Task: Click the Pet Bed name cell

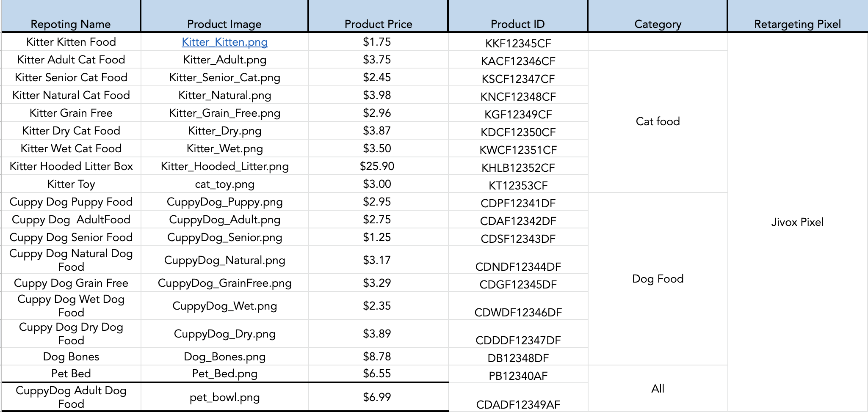Action: click(x=71, y=374)
